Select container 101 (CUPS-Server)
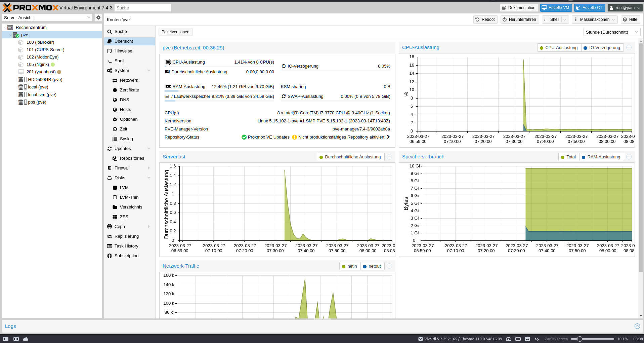Viewport: 644px width, 343px height. tap(45, 50)
